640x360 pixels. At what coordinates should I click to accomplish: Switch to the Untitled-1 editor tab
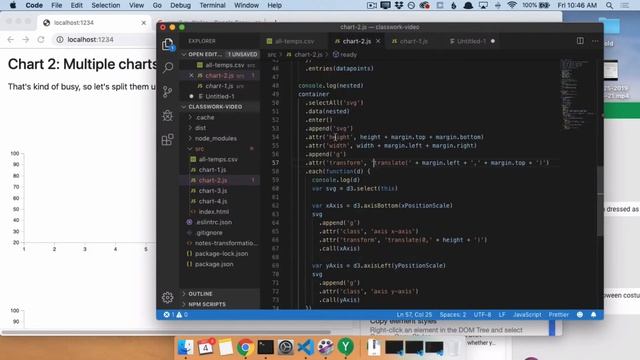click(472, 41)
